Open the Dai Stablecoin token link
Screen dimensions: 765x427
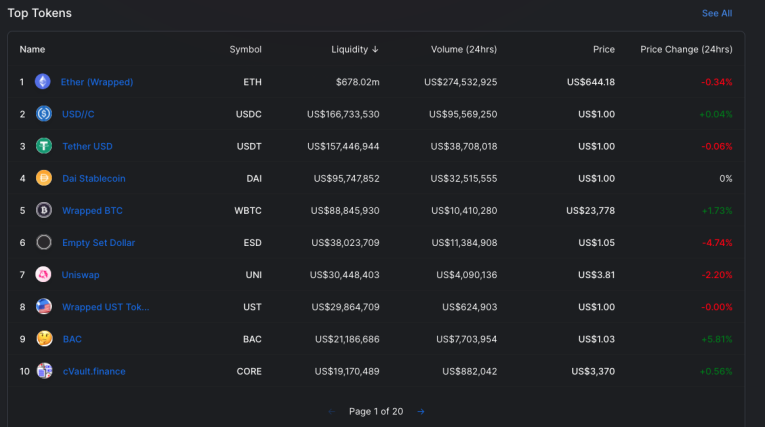click(94, 179)
